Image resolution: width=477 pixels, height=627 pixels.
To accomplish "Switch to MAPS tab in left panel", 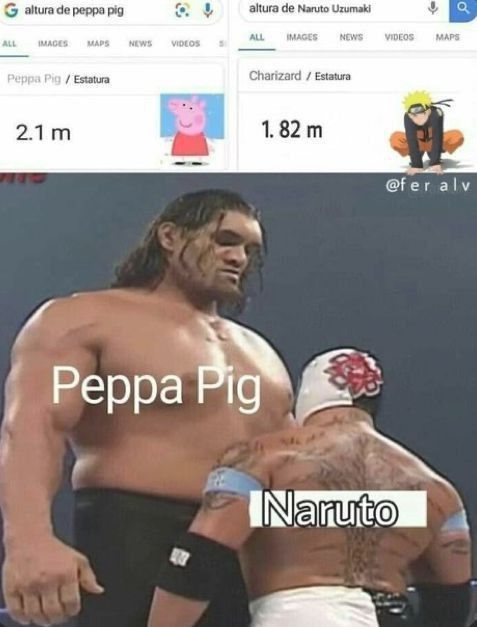I will (98, 43).
